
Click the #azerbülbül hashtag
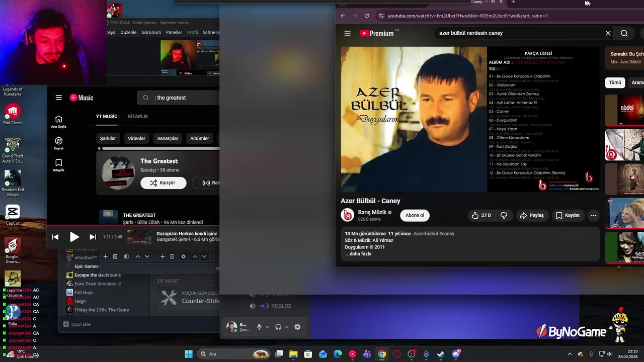pyautogui.click(x=426, y=234)
